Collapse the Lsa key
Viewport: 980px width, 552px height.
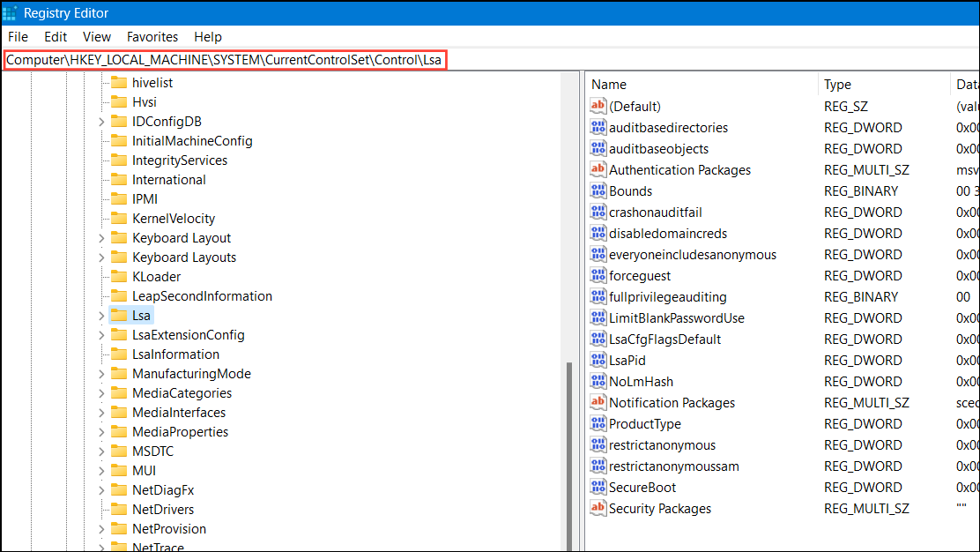[x=100, y=315]
